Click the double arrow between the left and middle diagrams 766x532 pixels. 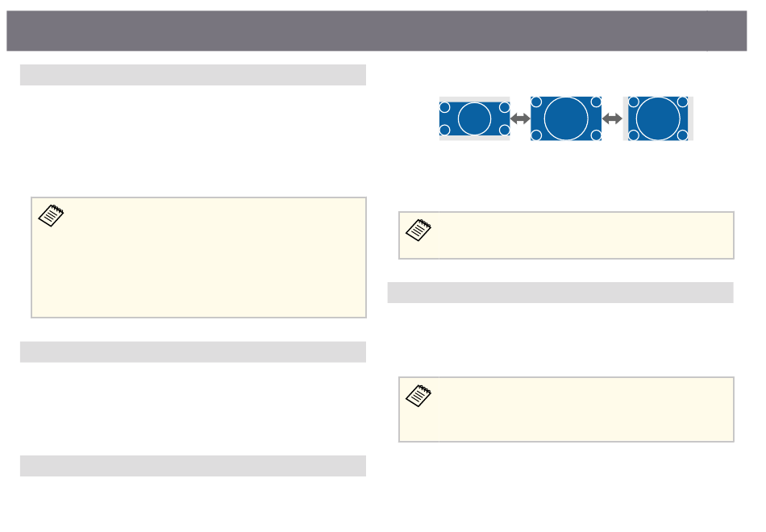tap(520, 118)
